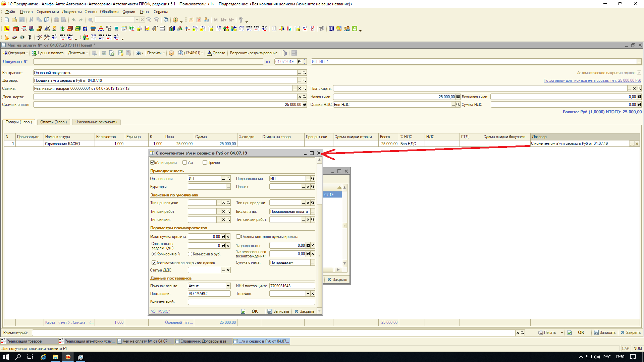Click the megaphone icon in second toolbar
The height and width of the screenshot is (362, 644).
pos(322,28)
